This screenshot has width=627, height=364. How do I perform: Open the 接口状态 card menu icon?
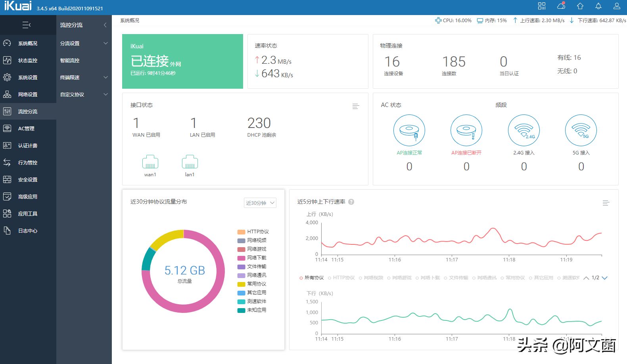pyautogui.click(x=356, y=106)
